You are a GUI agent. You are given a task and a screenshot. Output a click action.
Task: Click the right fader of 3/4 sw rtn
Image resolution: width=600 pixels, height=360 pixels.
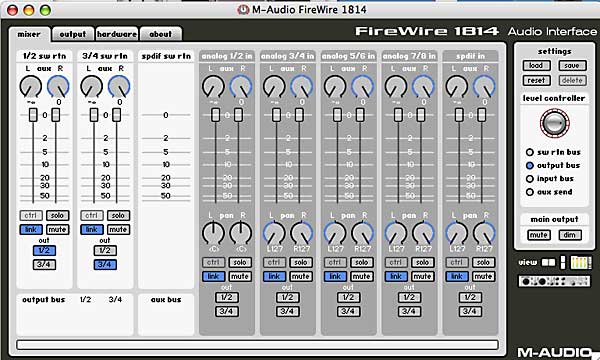pos(117,115)
